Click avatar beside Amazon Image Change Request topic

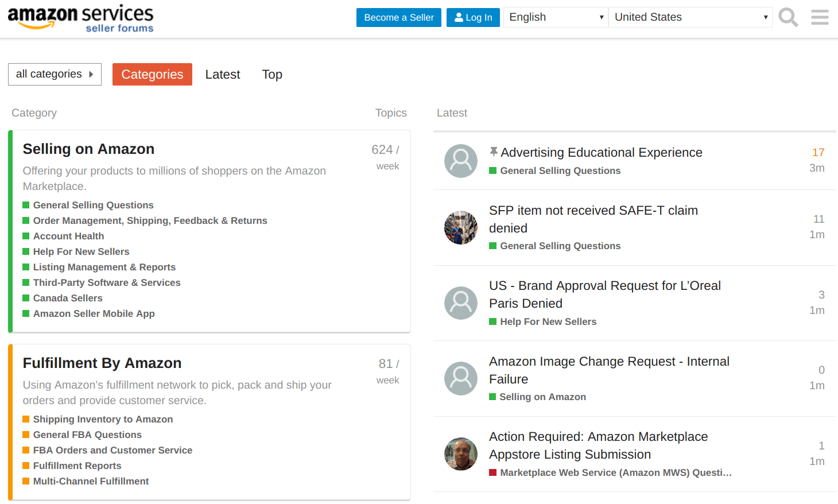(461, 378)
